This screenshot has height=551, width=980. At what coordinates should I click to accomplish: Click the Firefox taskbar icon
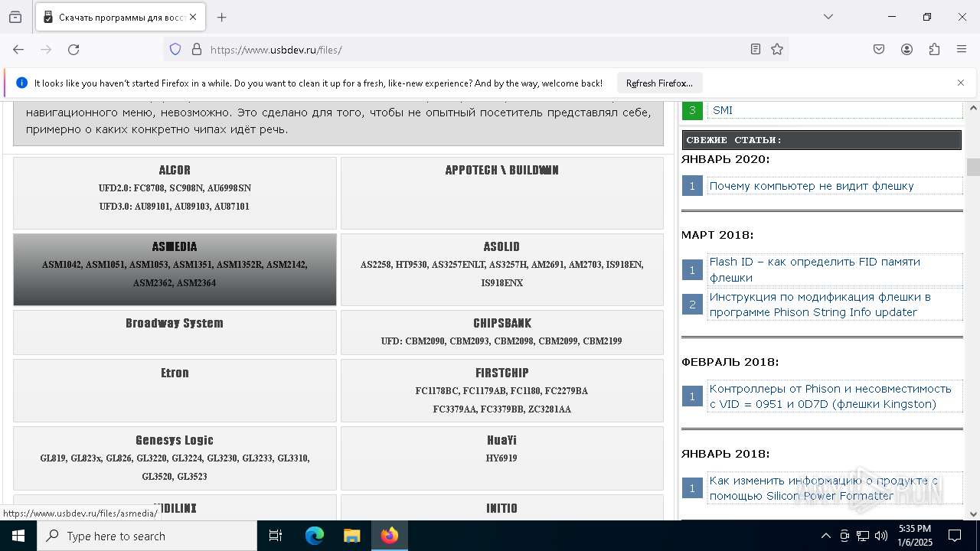pos(390,536)
